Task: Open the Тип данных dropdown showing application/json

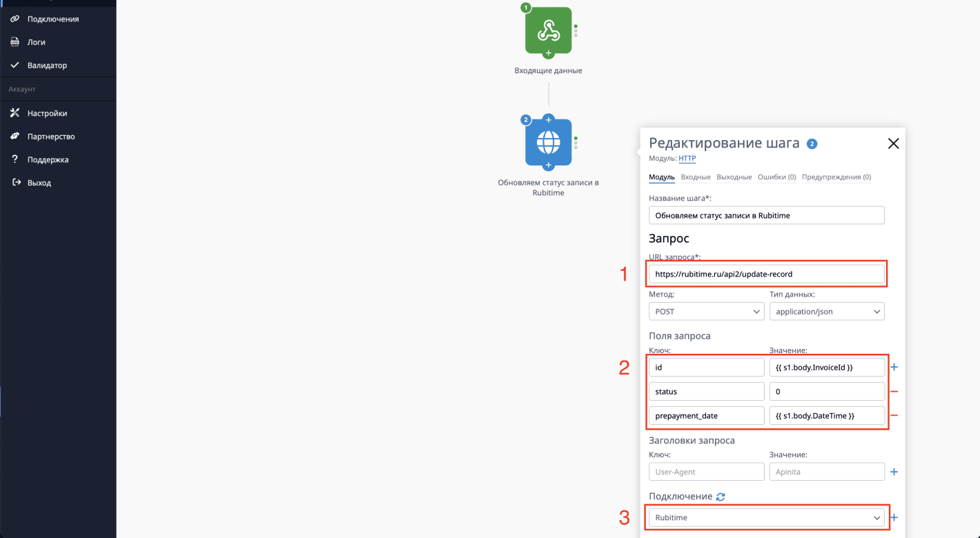Action: [827, 311]
